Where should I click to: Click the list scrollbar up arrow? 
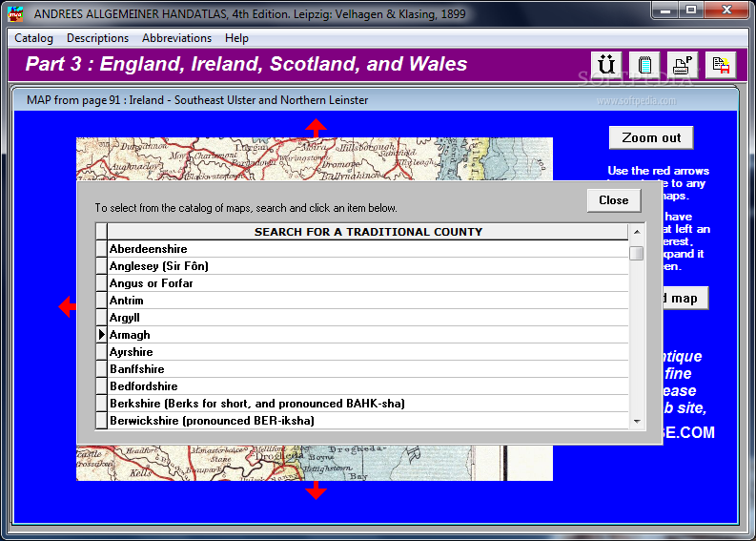point(637,232)
